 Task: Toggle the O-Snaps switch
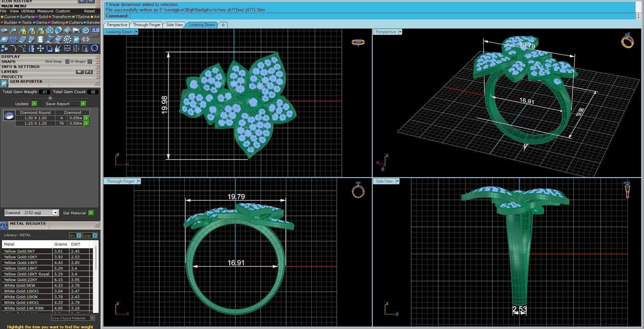pyautogui.click(x=90, y=62)
